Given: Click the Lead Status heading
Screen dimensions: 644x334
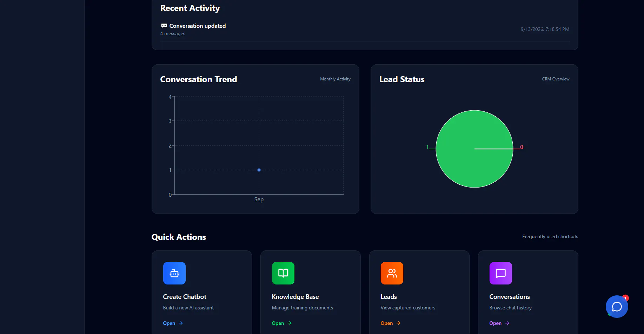Looking at the screenshot, I should [402, 79].
